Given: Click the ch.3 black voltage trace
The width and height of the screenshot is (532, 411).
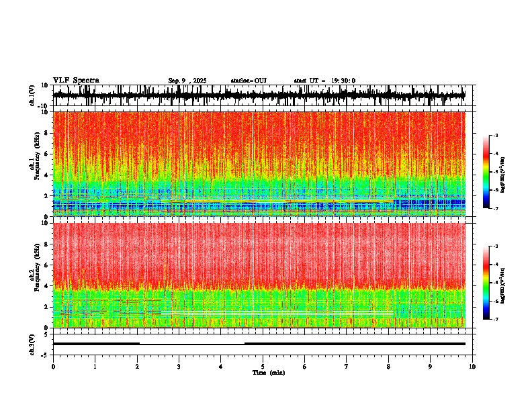Looking at the screenshot, I should point(259,344).
